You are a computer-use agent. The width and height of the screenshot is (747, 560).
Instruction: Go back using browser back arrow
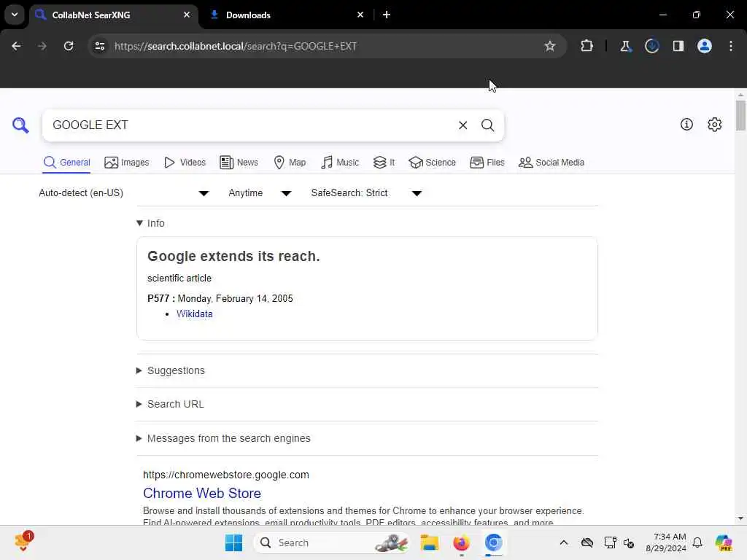point(16,46)
